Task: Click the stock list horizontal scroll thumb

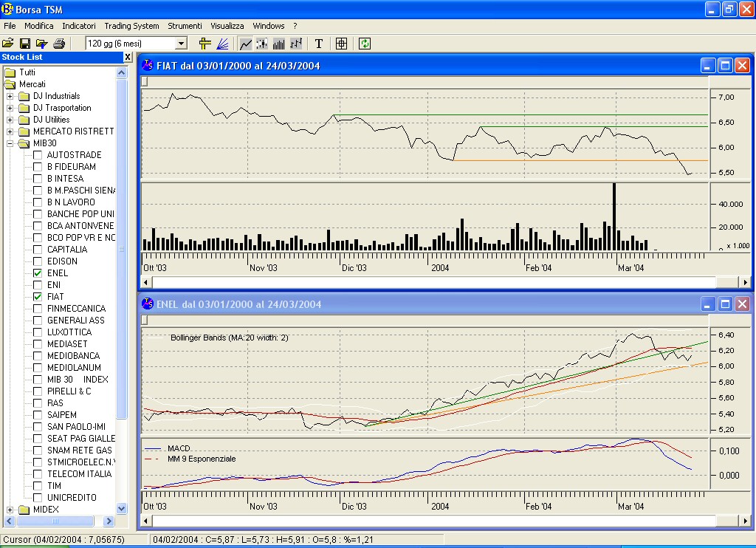Action: click(x=55, y=521)
